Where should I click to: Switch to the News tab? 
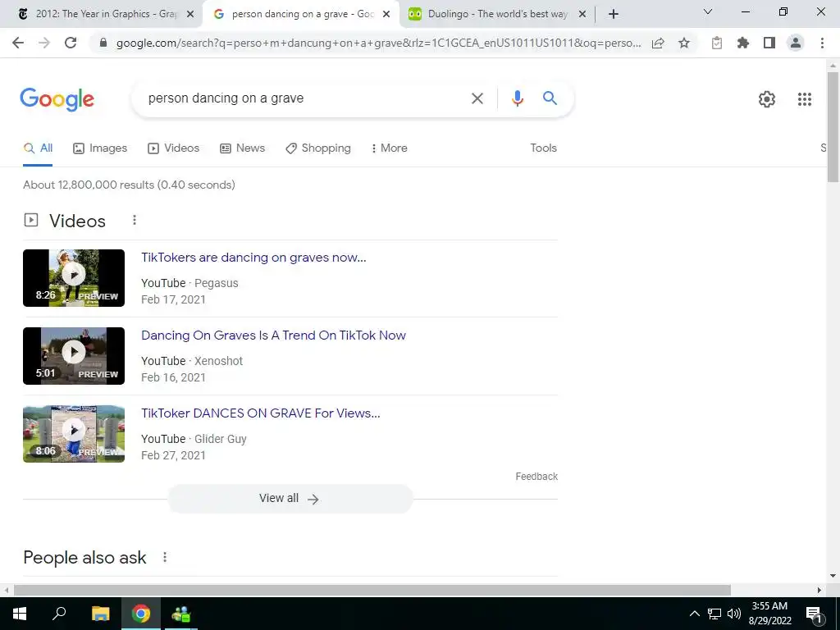pyautogui.click(x=243, y=148)
